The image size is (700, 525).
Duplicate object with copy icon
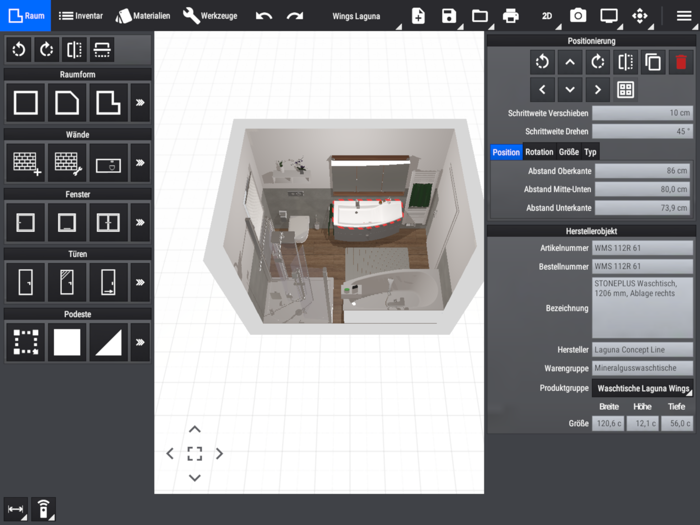pyautogui.click(x=653, y=62)
